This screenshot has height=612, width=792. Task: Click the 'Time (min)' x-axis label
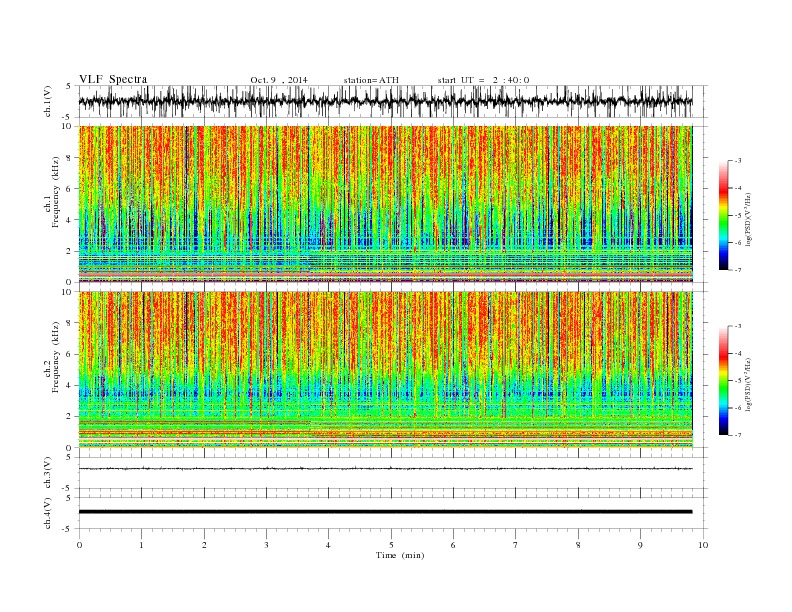point(400,555)
